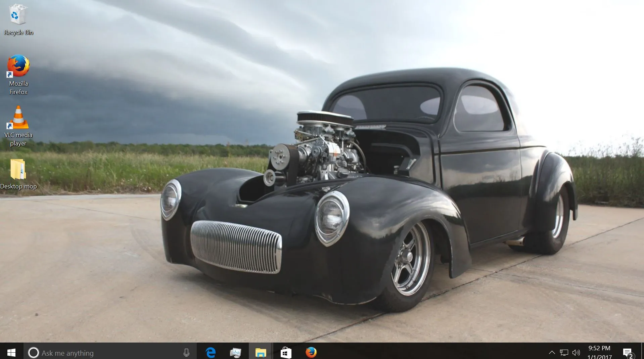This screenshot has height=359, width=644.
Task: Click the Show desktop strip
Action: [x=642, y=351]
